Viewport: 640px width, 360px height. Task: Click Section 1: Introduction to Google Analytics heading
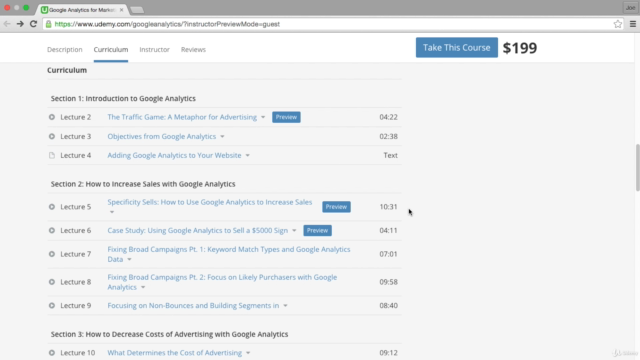click(x=123, y=98)
